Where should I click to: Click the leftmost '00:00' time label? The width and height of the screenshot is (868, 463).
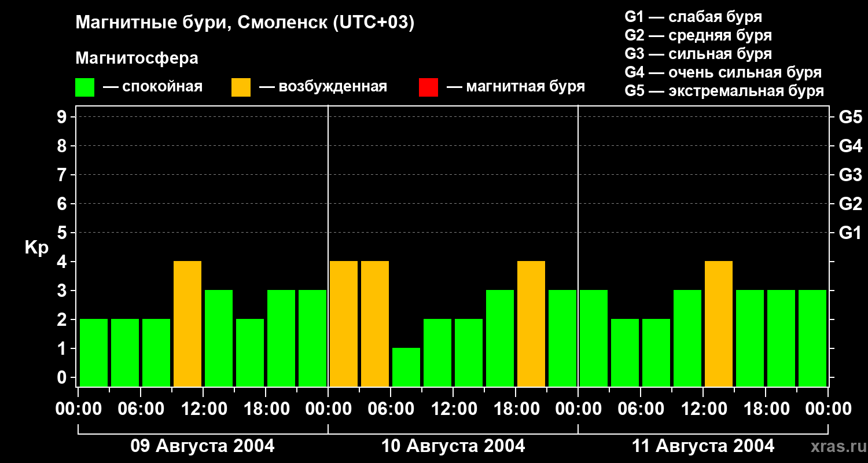click(79, 409)
